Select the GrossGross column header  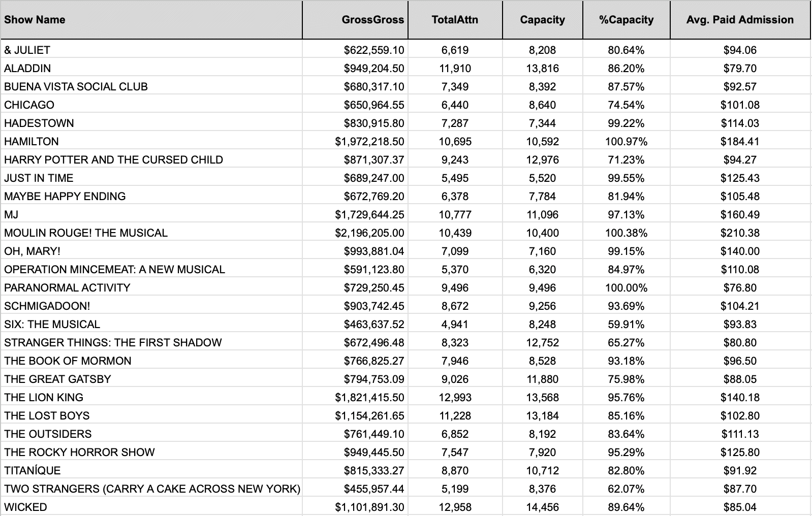(x=355, y=20)
